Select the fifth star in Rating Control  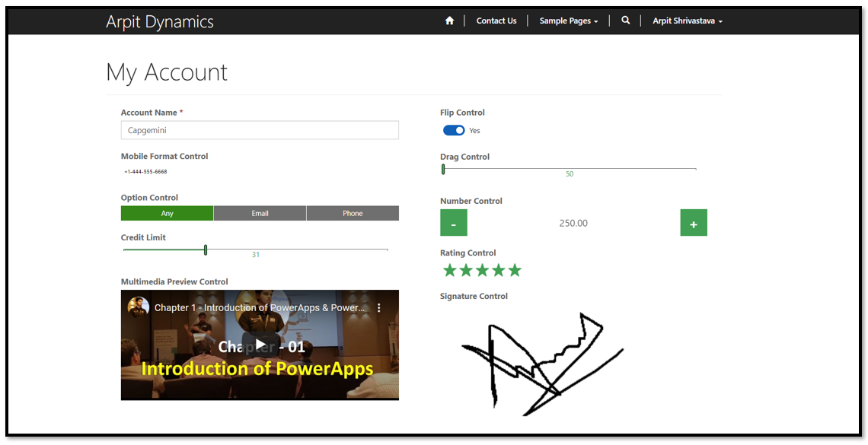pos(515,270)
